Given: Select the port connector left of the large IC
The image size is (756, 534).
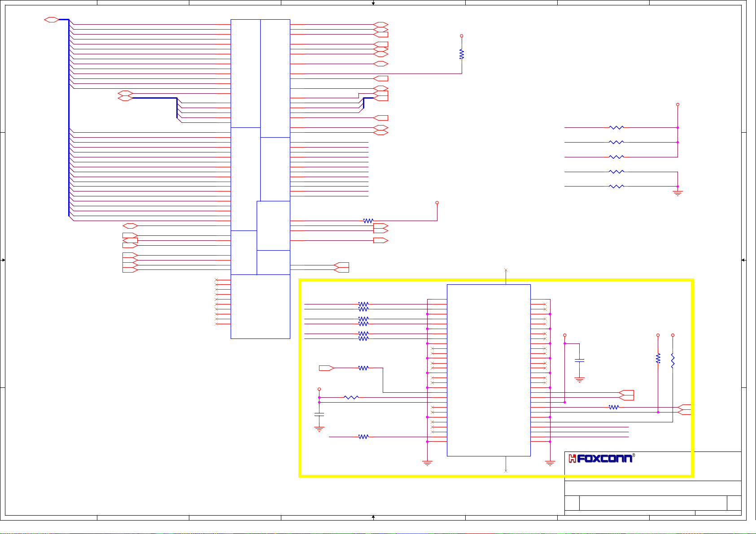Looking at the screenshot, I should click(x=327, y=368).
